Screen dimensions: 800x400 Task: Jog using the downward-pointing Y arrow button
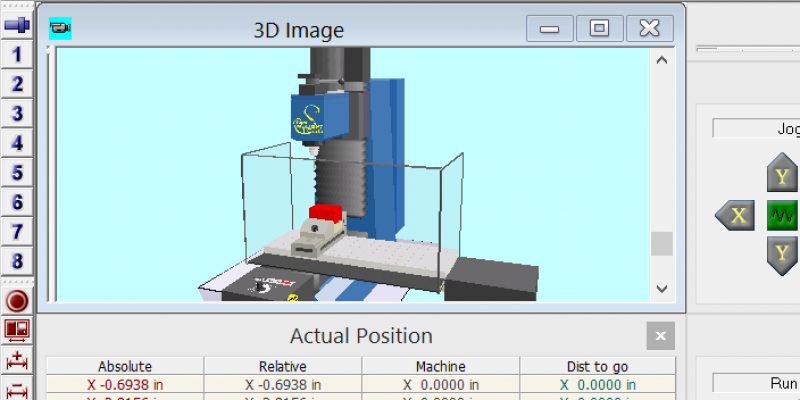pos(781,252)
